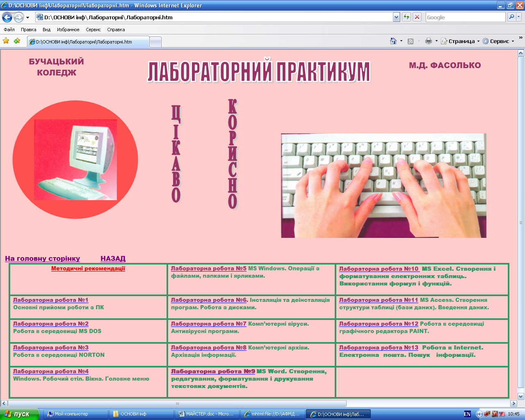Click the Stop loading red X icon
Viewport: 525px width, 420px height.
click(417, 17)
